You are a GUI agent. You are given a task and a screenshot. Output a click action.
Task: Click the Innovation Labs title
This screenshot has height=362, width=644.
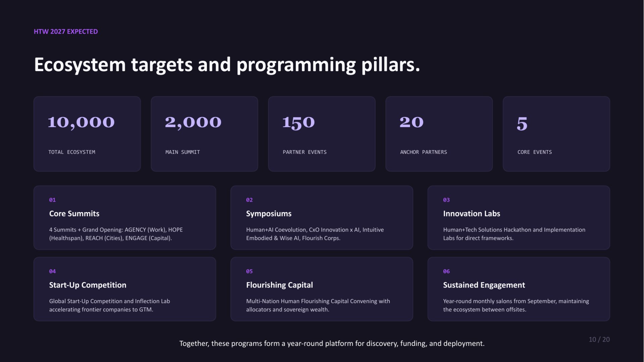pyautogui.click(x=472, y=214)
